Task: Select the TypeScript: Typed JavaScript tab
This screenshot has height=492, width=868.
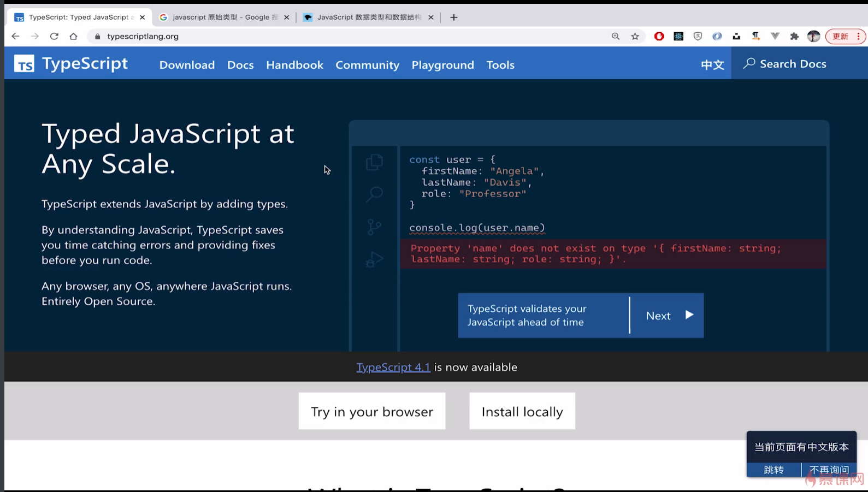Action: tap(79, 17)
